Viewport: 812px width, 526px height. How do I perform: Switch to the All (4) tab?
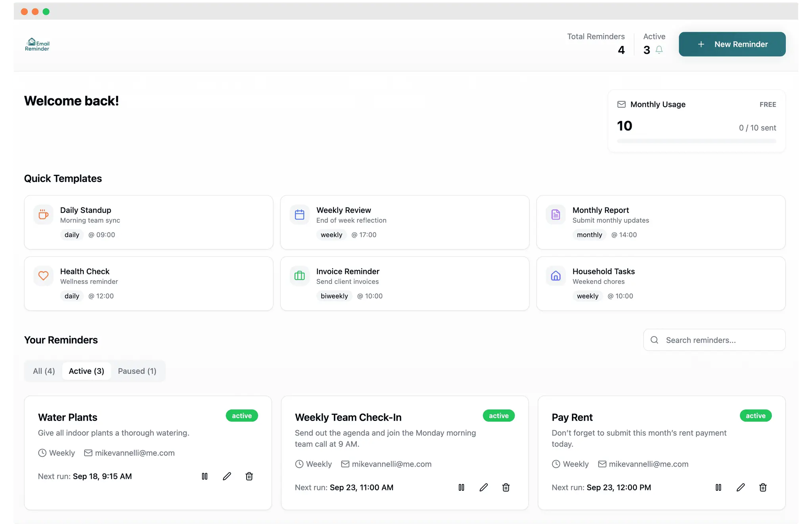click(x=44, y=371)
